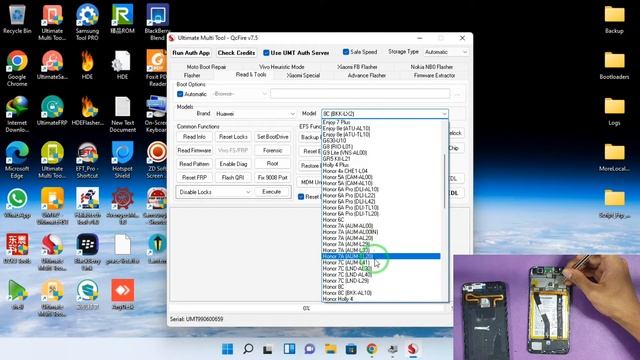The height and width of the screenshot is (360, 640).
Task: Open ZD Soft Screen Recorder icon
Action: 157,160
